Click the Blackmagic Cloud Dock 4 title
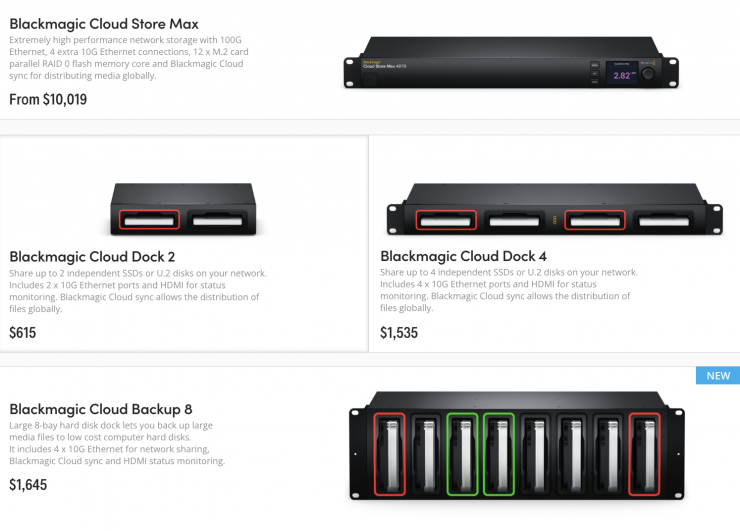 click(464, 256)
